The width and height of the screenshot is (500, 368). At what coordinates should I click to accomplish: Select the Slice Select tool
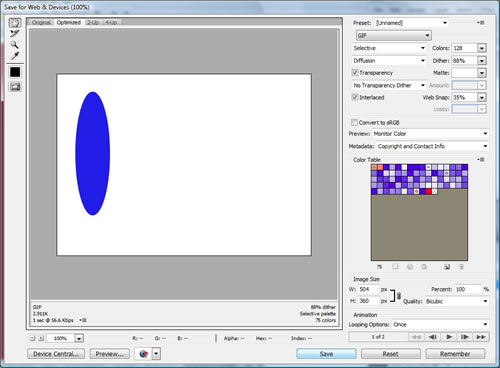point(15,33)
